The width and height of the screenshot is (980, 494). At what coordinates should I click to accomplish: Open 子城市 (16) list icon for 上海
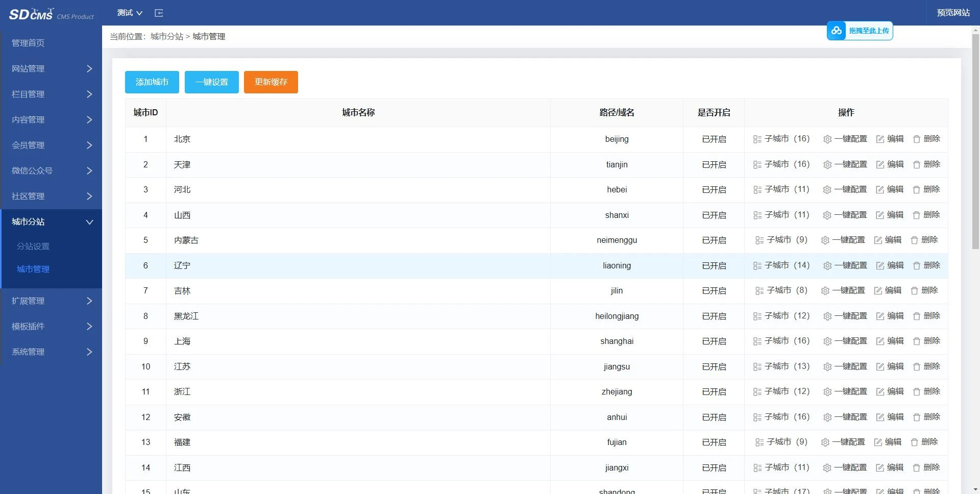pyautogui.click(x=757, y=341)
